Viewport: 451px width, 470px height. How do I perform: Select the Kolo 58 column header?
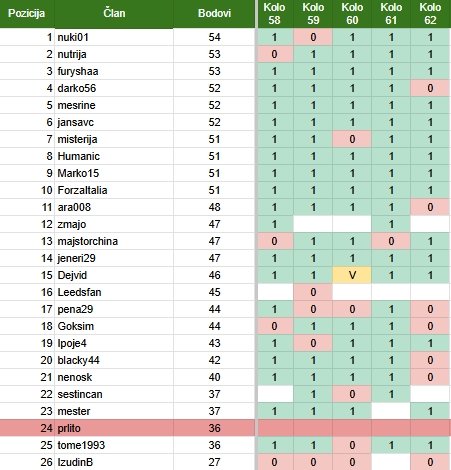click(x=274, y=14)
